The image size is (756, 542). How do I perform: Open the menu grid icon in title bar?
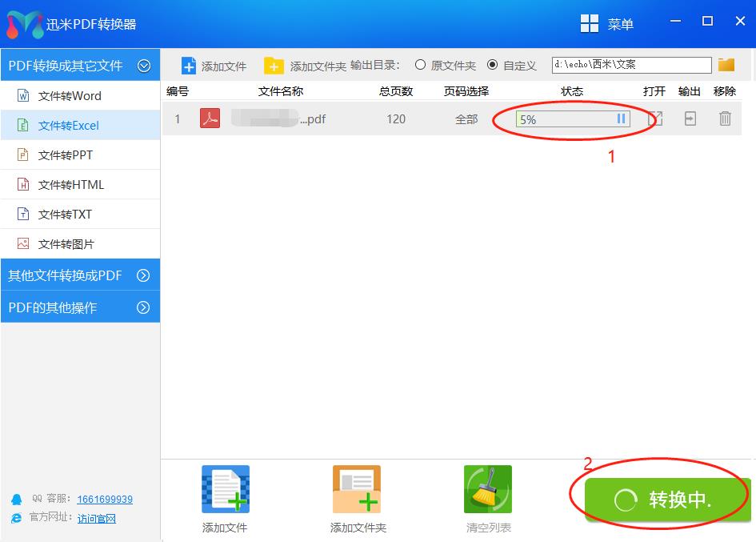click(x=590, y=24)
